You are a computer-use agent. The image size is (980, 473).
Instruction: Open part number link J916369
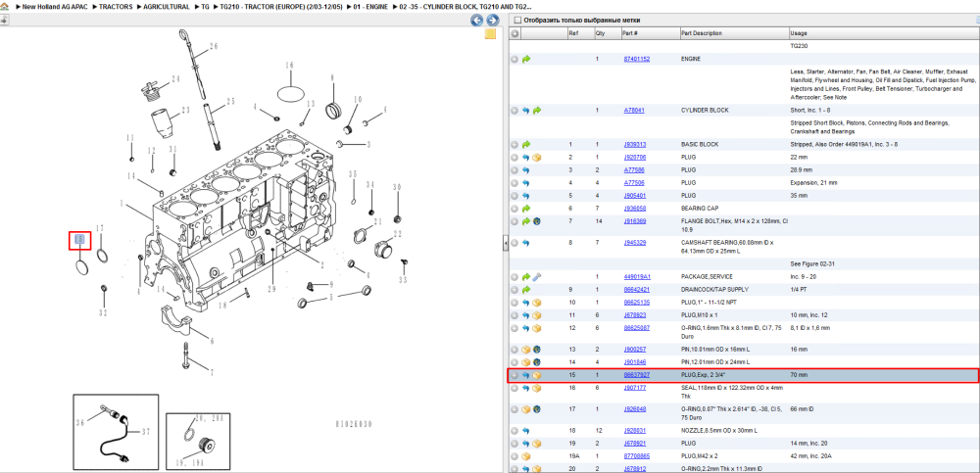[635, 221]
